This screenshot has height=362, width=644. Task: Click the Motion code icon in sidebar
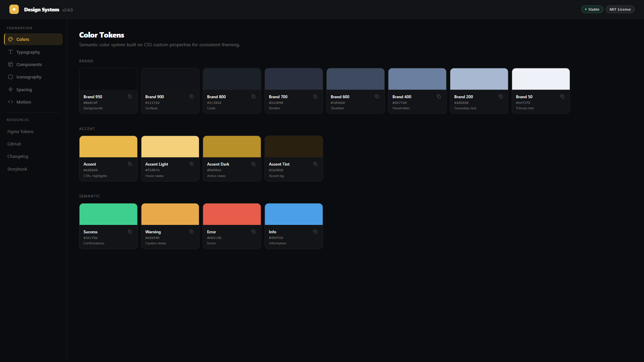(x=10, y=102)
